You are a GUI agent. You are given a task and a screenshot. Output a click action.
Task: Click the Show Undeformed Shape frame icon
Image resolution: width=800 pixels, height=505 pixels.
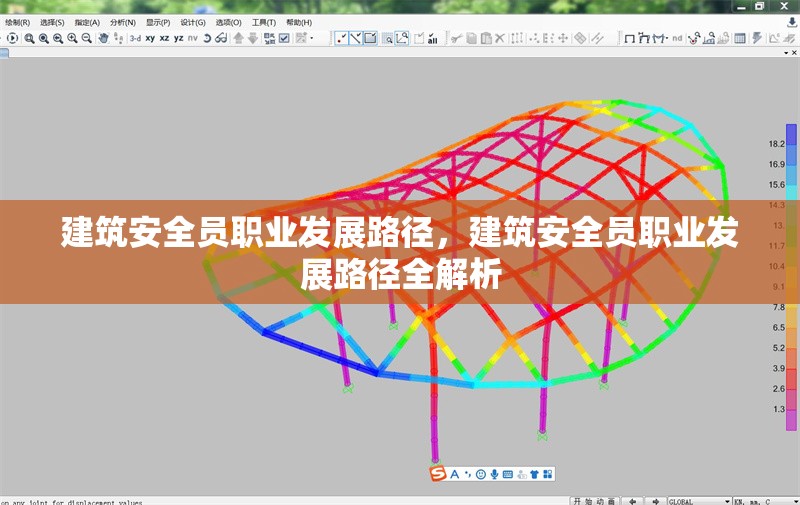click(x=630, y=38)
